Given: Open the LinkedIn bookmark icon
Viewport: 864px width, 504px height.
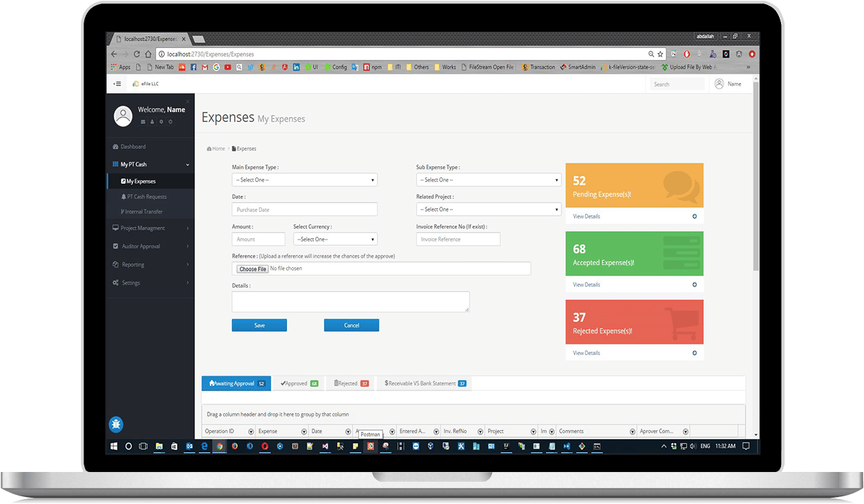Looking at the screenshot, I should click(x=296, y=67).
